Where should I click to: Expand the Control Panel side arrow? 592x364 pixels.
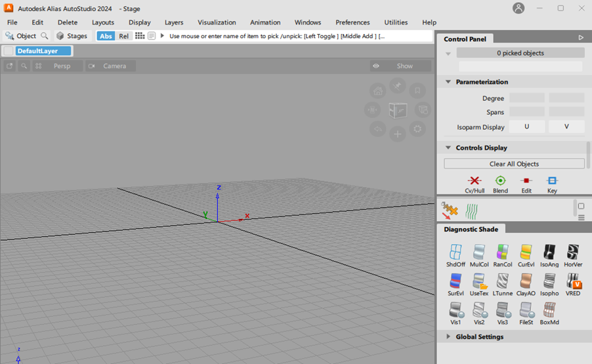[x=581, y=38]
